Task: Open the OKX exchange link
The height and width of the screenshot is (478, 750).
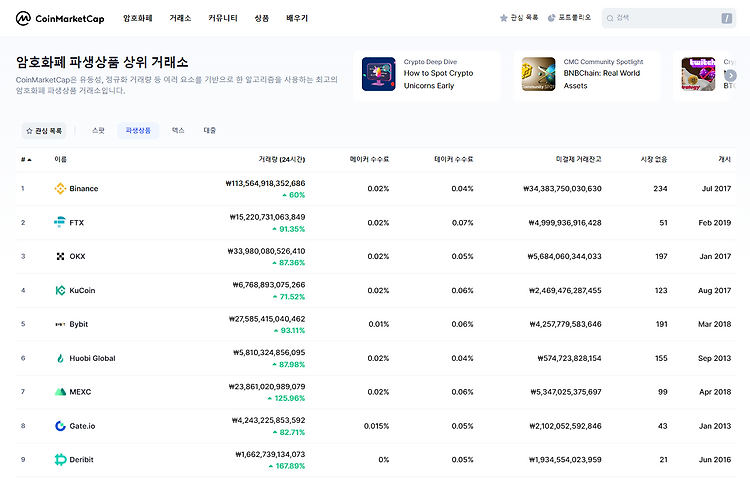Action: (77, 256)
